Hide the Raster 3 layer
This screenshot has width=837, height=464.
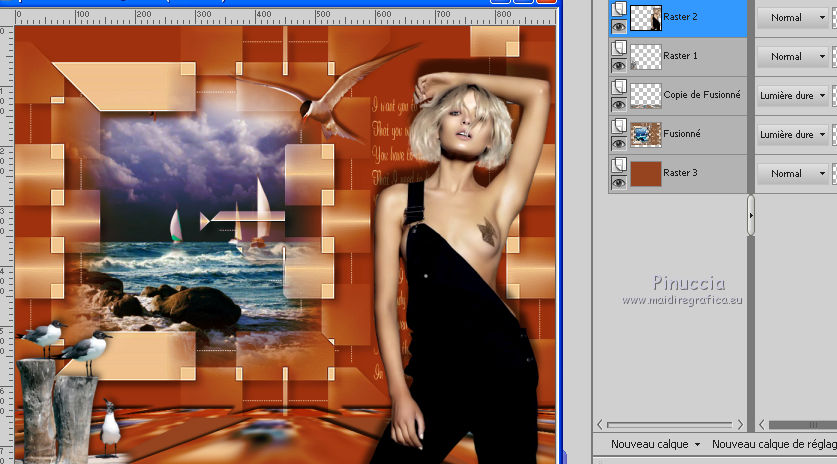[x=619, y=183]
